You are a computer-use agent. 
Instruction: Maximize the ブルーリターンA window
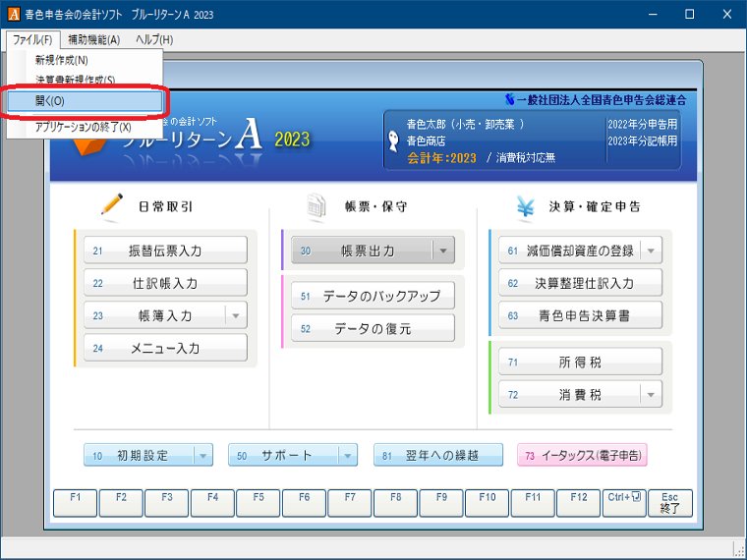click(689, 15)
